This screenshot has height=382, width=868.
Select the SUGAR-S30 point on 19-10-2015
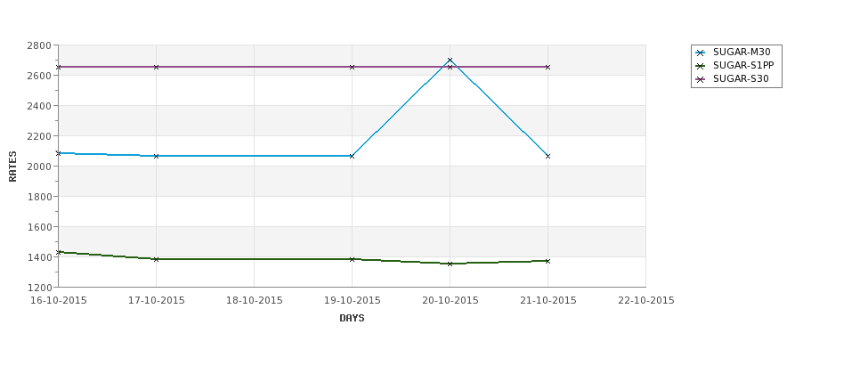(352, 67)
